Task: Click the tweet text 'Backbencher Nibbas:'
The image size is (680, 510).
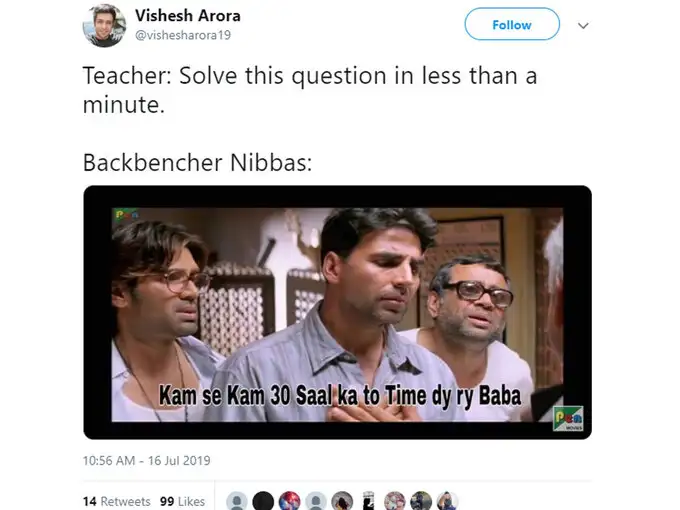Action: pyautogui.click(x=197, y=163)
